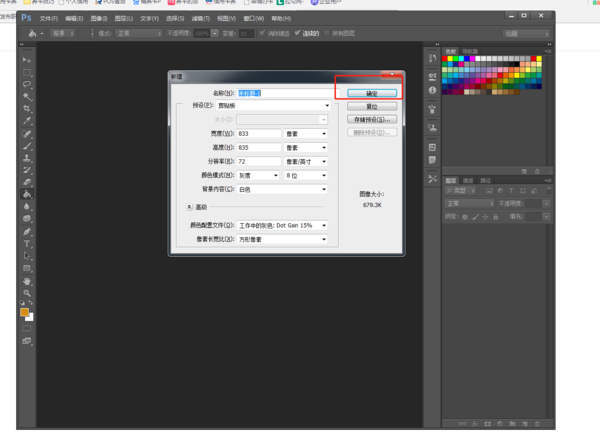Viewport: 600px width, 434px height.
Task: Select the Blur tool
Action: click(27, 207)
